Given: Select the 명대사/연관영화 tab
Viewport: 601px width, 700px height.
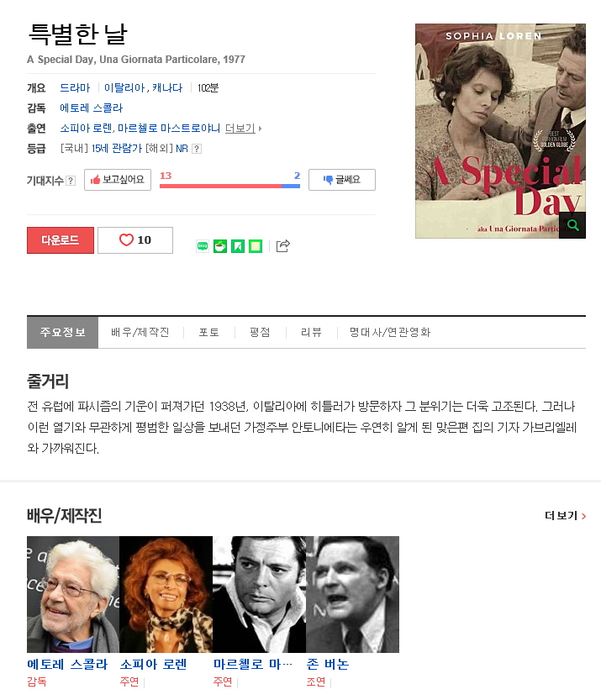Looking at the screenshot, I should (390, 332).
